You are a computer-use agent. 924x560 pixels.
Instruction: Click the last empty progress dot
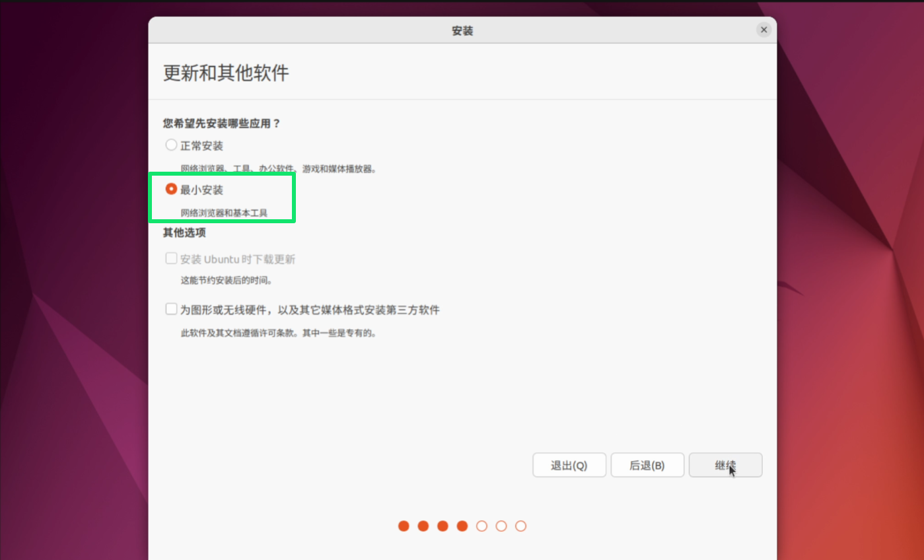click(520, 526)
